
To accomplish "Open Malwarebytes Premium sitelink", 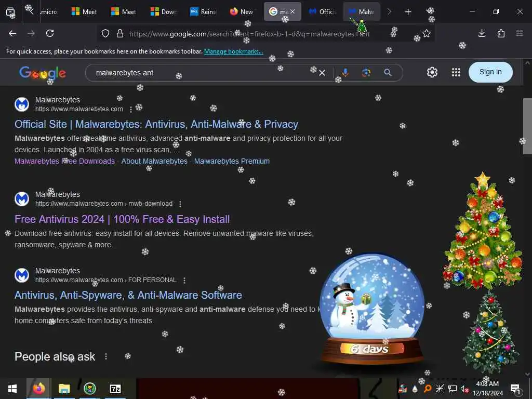I will coord(232,161).
